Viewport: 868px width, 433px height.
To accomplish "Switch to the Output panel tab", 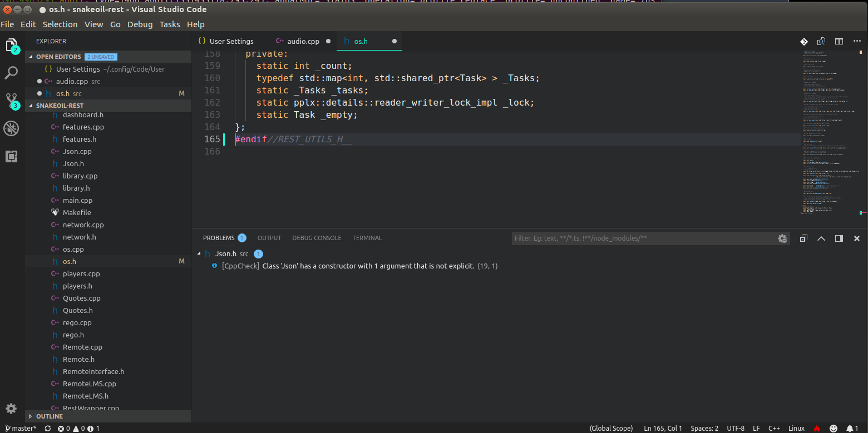I will (x=269, y=238).
